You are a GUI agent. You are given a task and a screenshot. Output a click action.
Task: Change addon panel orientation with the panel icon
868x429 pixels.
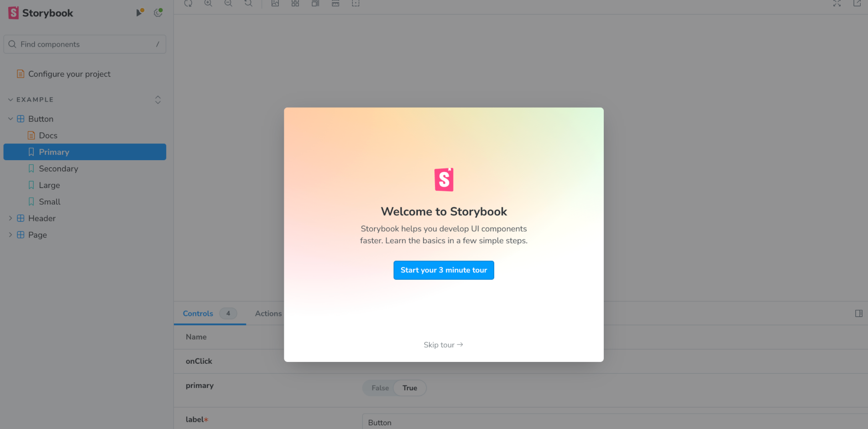pyautogui.click(x=859, y=314)
